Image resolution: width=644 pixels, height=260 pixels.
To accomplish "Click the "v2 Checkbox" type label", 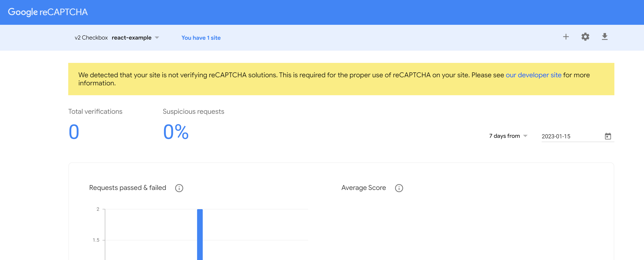I will [91, 38].
